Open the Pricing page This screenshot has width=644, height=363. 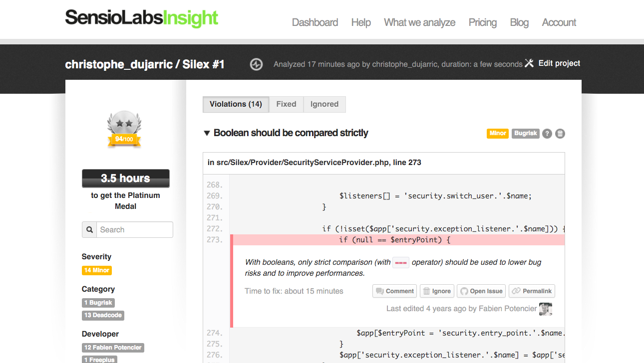[x=483, y=22]
